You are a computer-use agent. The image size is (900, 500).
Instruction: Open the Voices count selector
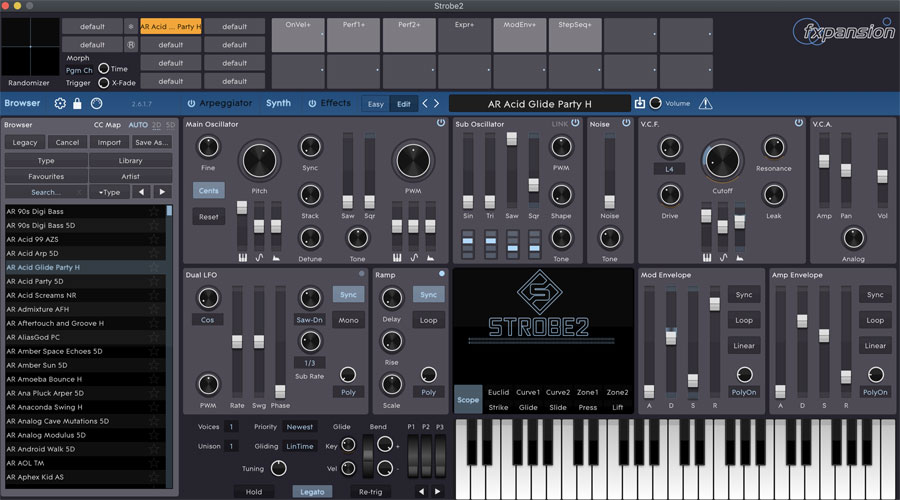231,427
